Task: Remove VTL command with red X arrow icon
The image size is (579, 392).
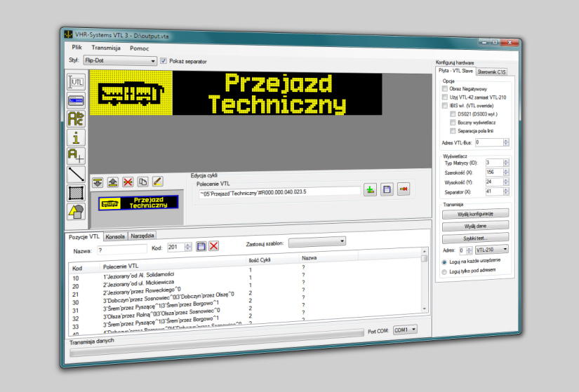Action: [404, 189]
